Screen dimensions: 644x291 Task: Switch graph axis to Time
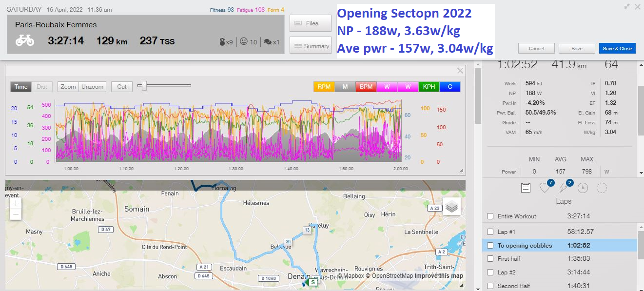21,87
